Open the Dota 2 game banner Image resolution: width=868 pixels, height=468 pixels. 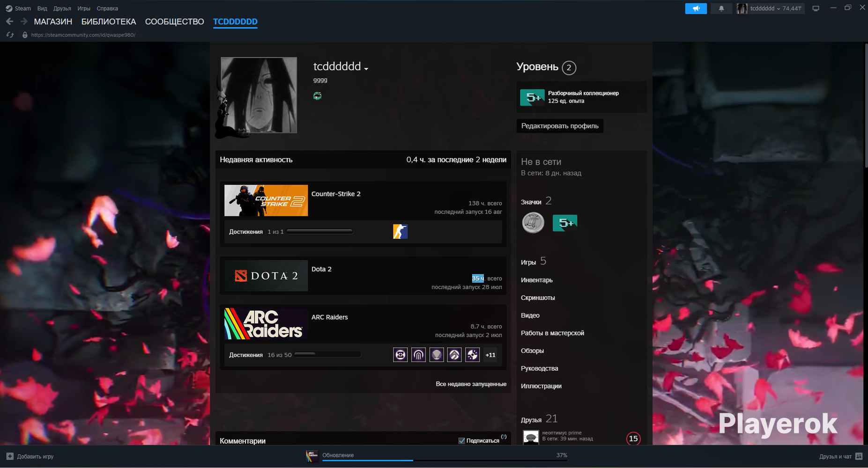pyautogui.click(x=266, y=276)
